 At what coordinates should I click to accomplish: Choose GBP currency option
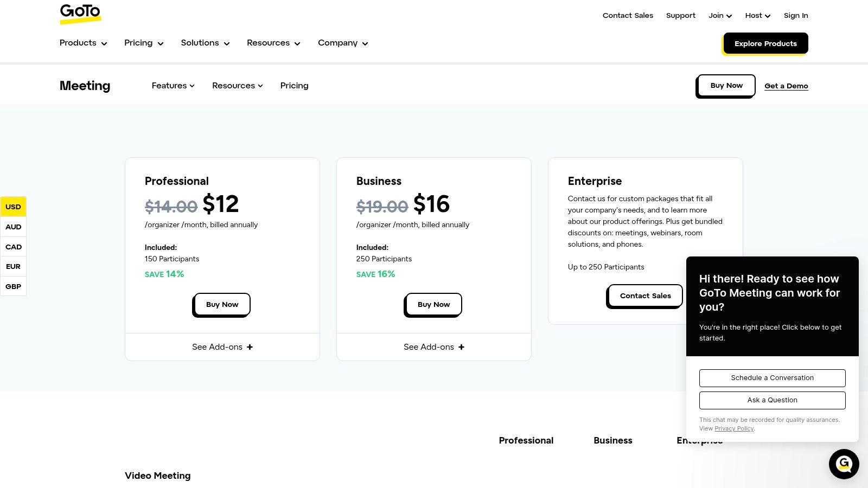(13, 286)
